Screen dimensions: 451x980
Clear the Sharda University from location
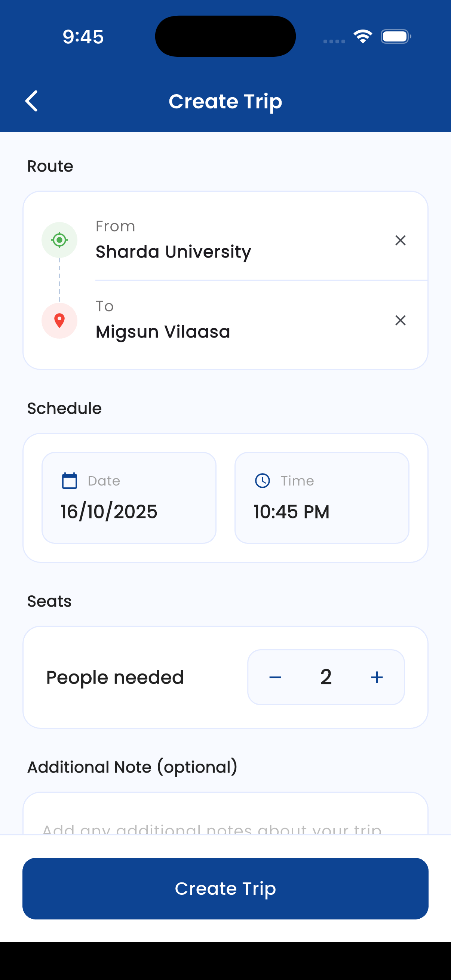[x=401, y=240]
